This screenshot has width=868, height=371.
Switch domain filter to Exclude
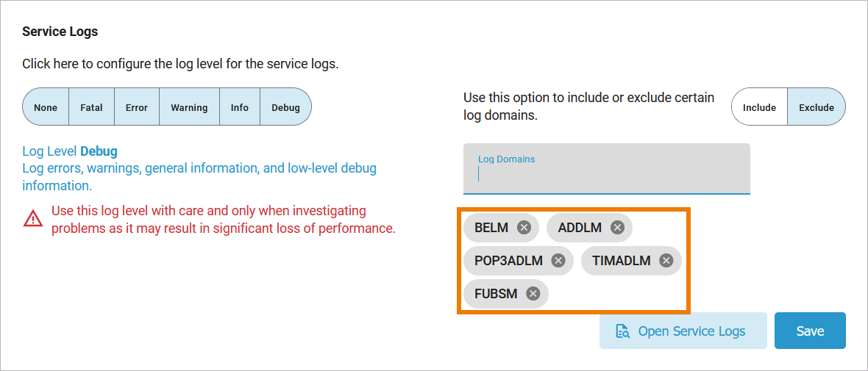point(817,107)
